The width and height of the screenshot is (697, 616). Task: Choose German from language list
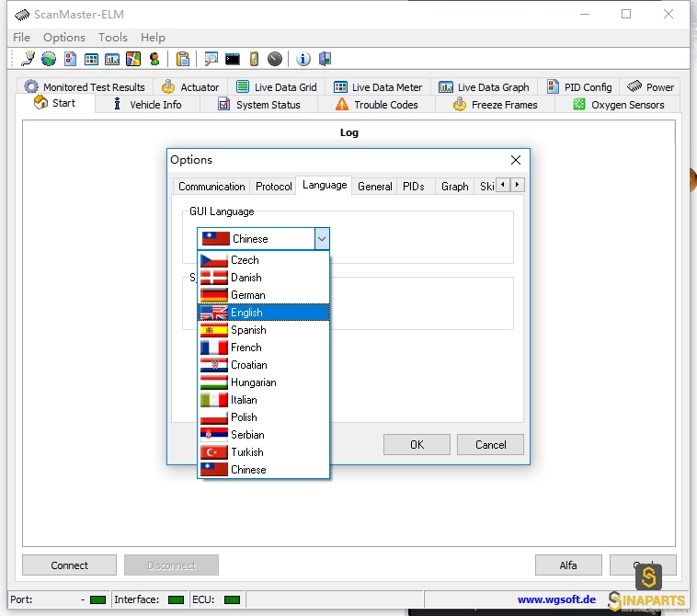pos(263,294)
